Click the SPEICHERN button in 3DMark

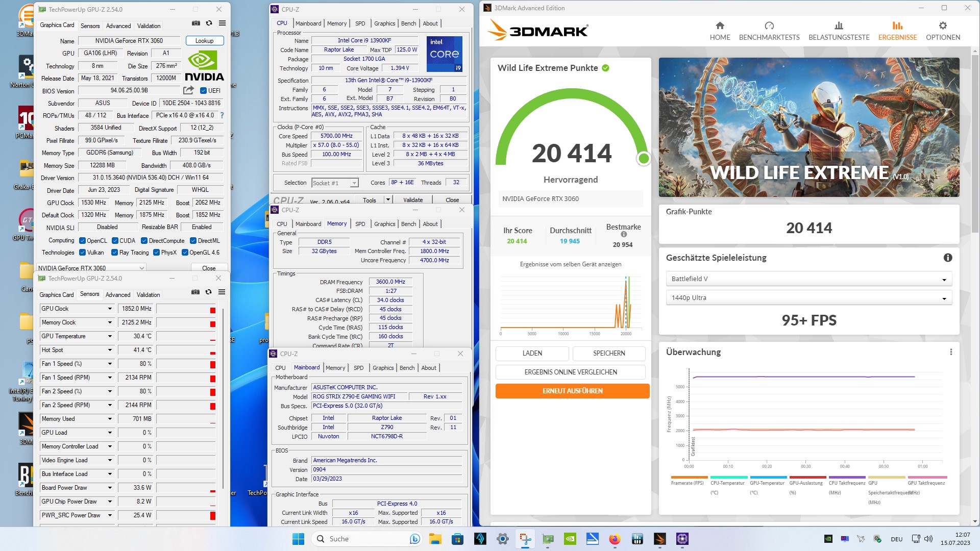(609, 354)
